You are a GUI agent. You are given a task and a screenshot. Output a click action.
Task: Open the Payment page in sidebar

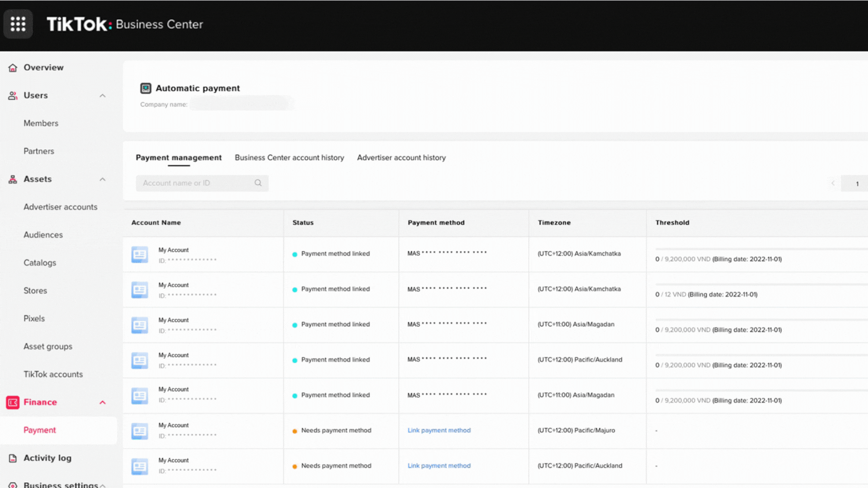(x=40, y=430)
